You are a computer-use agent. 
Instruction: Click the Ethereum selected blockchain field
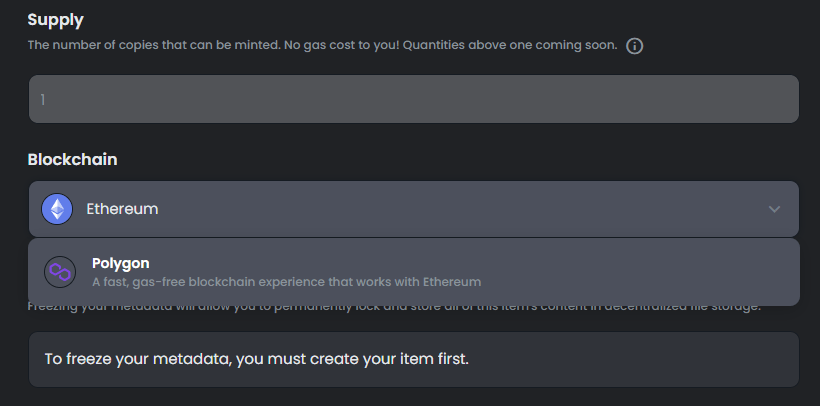[x=414, y=209]
